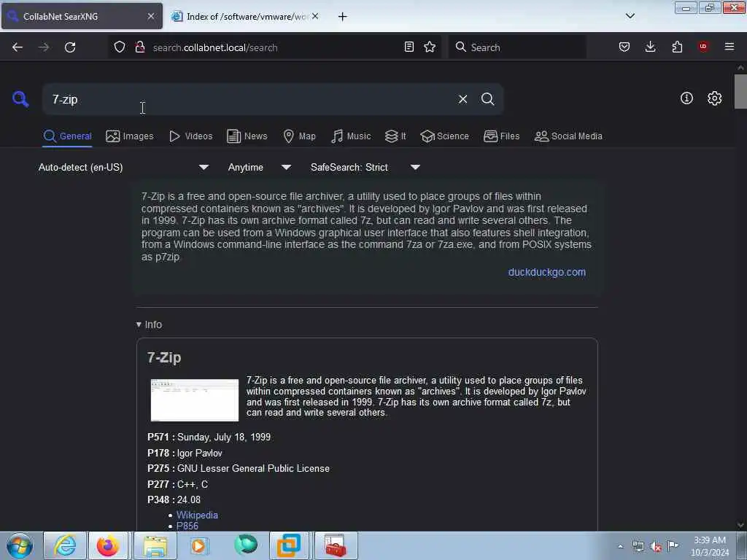
Task: Switch to the Map category
Action: click(299, 136)
